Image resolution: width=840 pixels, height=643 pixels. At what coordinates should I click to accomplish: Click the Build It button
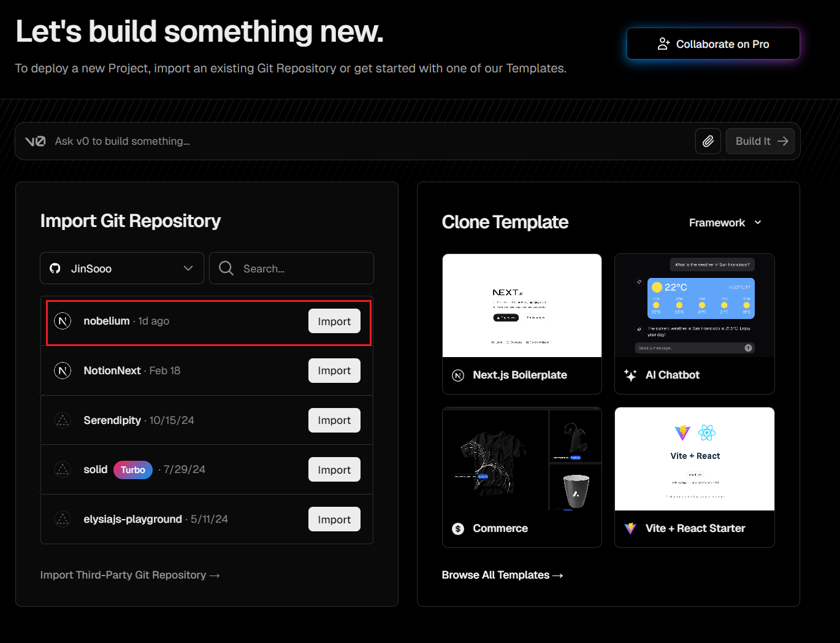pos(760,141)
